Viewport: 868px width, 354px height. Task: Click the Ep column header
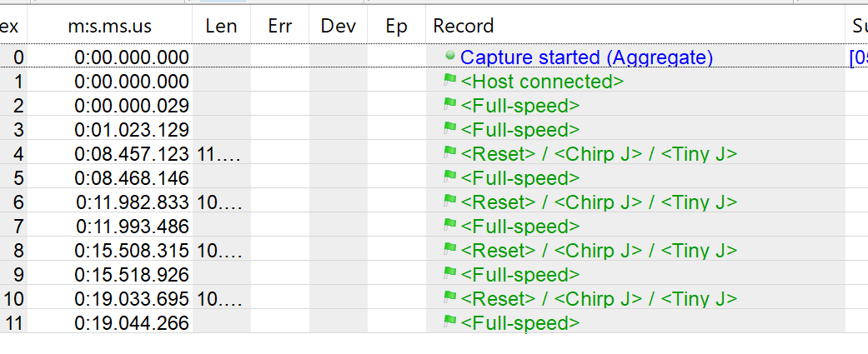[397, 26]
